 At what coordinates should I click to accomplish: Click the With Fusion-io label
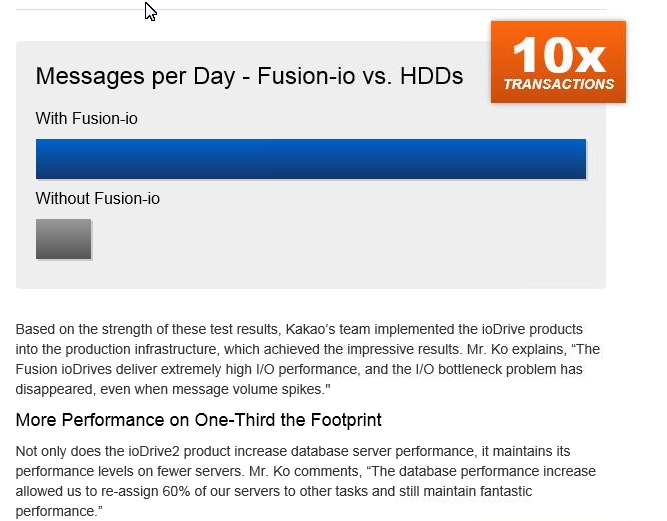pos(86,118)
